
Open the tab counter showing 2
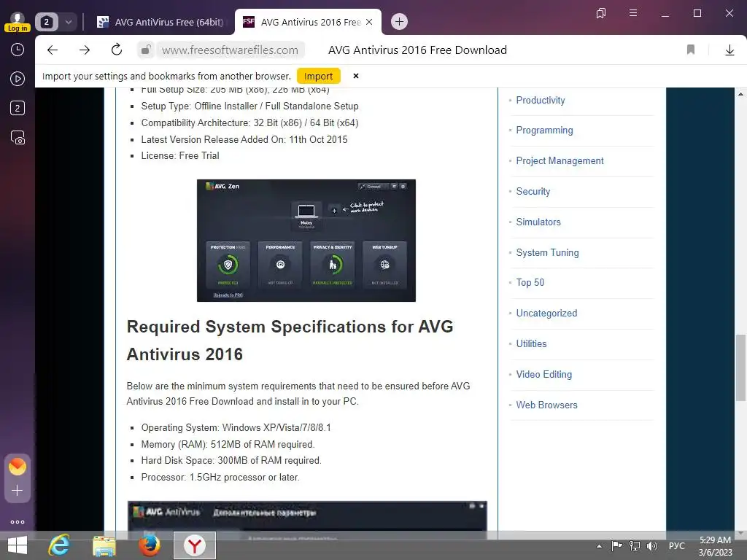[46, 22]
